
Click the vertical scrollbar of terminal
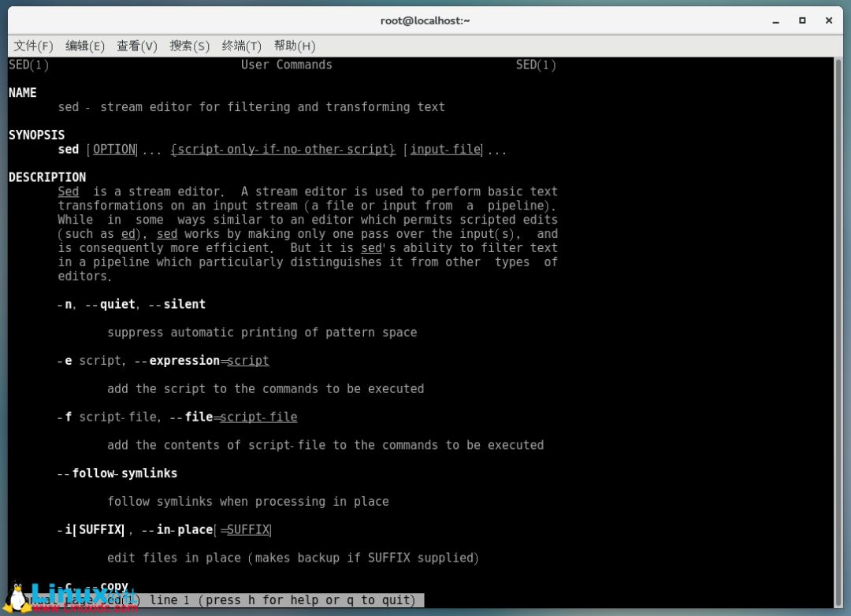coord(838,332)
